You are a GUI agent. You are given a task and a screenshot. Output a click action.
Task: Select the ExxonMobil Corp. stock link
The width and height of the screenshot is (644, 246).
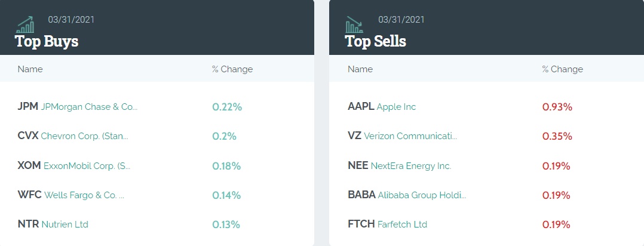point(87,166)
